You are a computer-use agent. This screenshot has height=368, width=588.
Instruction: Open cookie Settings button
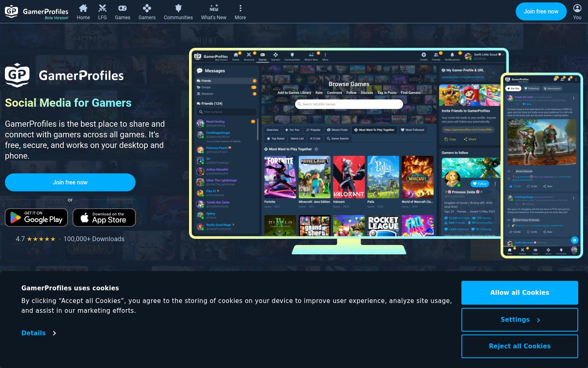coord(520,320)
